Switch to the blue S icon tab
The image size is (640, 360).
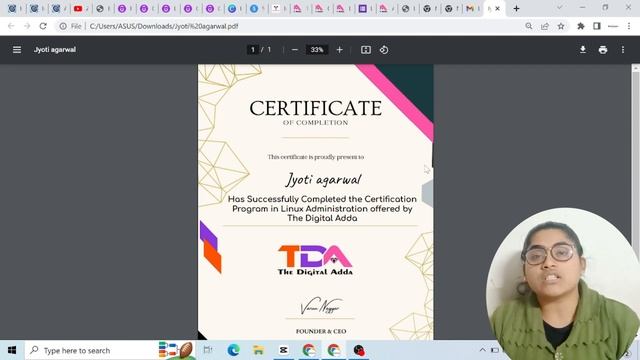[x=254, y=8]
